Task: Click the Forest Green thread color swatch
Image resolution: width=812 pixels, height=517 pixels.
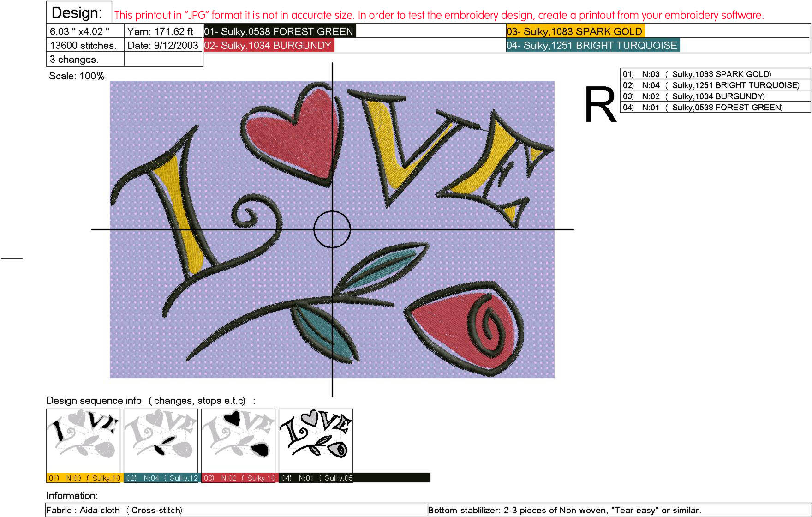Action: point(279,31)
